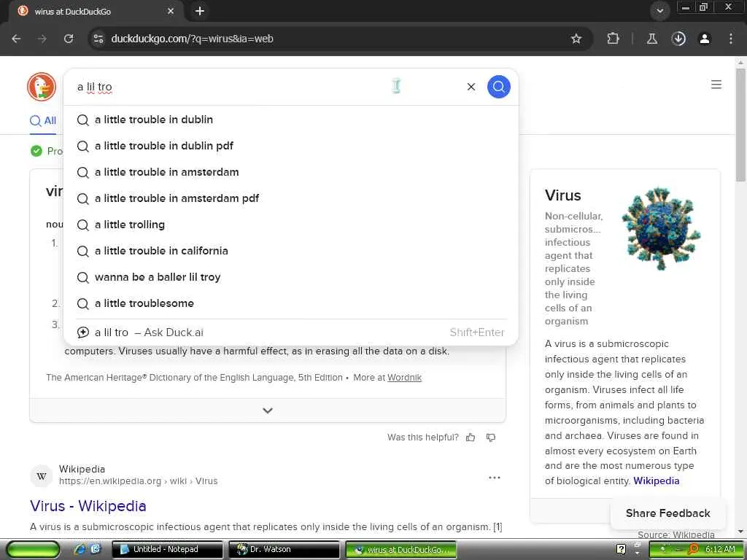Open the browser profile avatar
This screenshot has height=560, width=747.
(704, 39)
